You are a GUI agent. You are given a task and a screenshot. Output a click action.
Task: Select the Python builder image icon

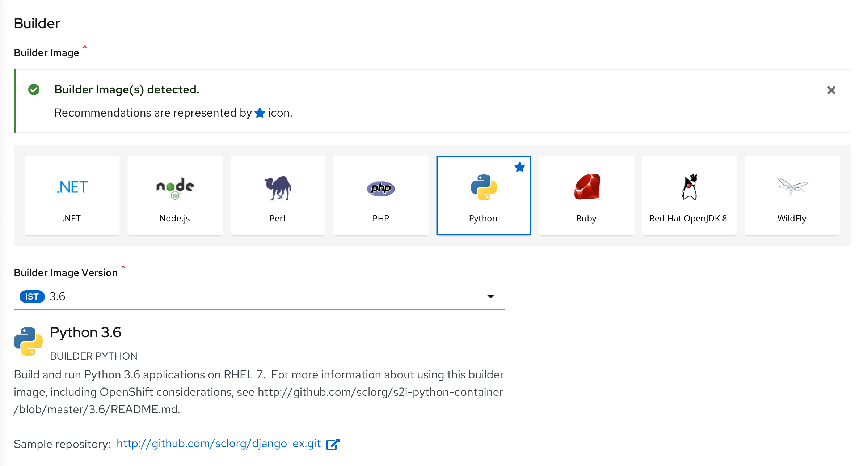482,187
